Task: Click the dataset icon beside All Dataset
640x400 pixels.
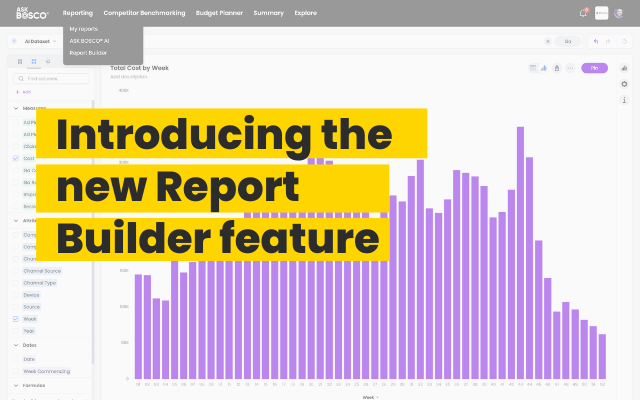Action: click(14, 41)
